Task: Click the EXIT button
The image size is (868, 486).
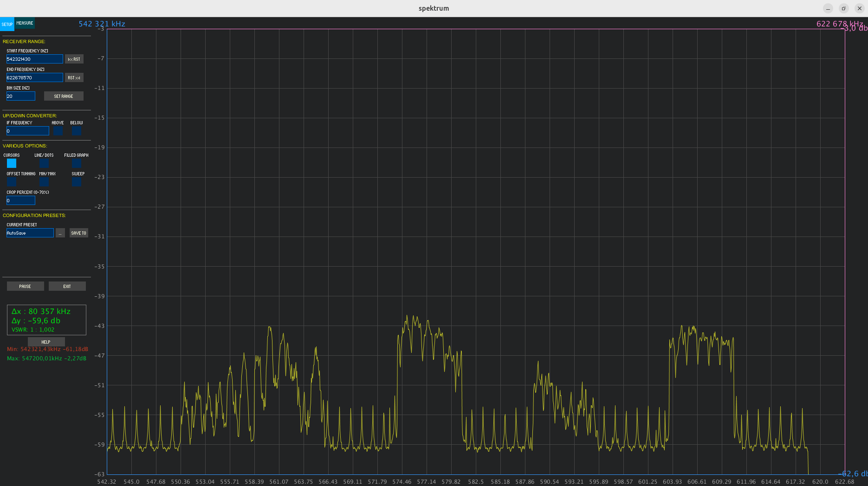Action: (x=67, y=286)
